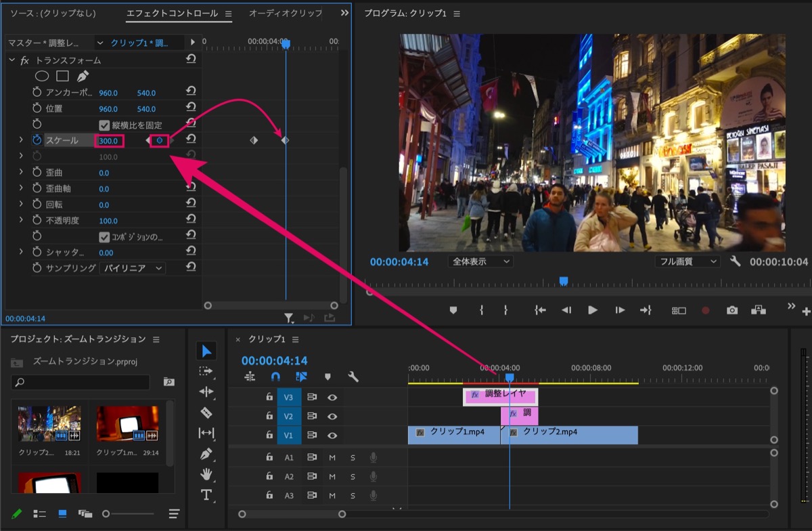Open the エフェクトコントロール panel menu
This screenshot has width=812, height=531.
coord(228,14)
